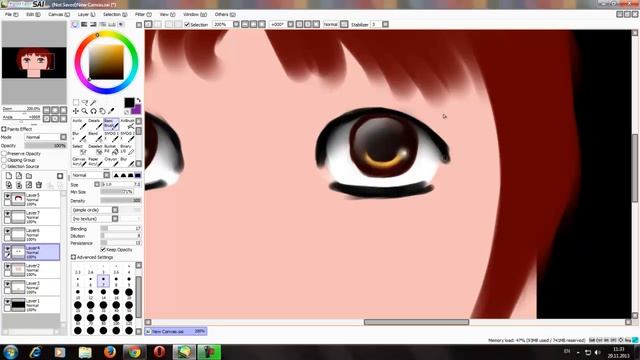Select the Eyedropper color picker tool
640x360 pixels.
click(x=111, y=111)
